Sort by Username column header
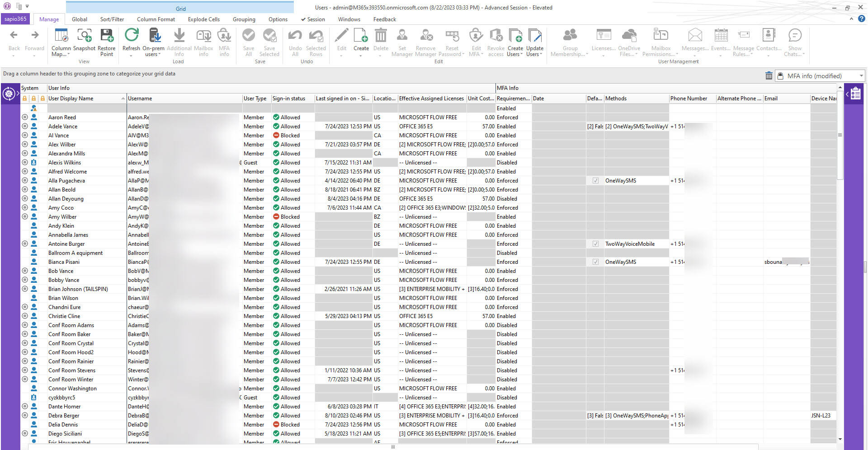The height and width of the screenshot is (450, 868). (184, 98)
